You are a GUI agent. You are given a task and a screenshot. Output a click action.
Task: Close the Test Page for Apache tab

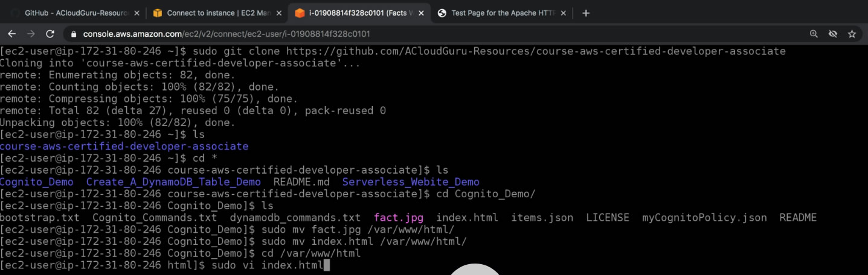pos(563,13)
